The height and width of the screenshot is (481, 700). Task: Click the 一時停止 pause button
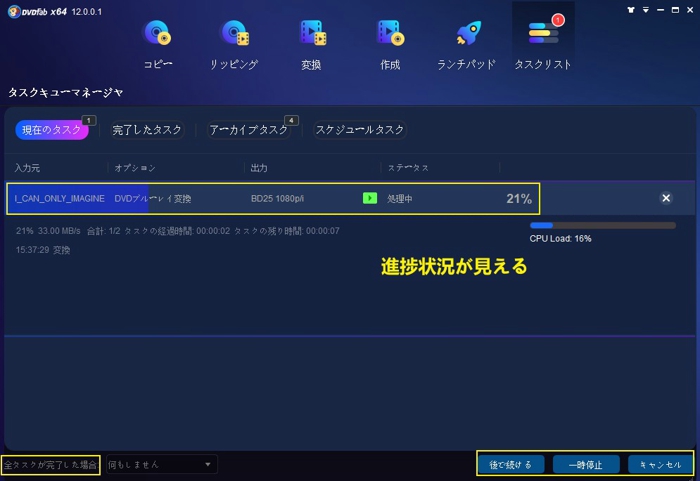tap(586, 464)
